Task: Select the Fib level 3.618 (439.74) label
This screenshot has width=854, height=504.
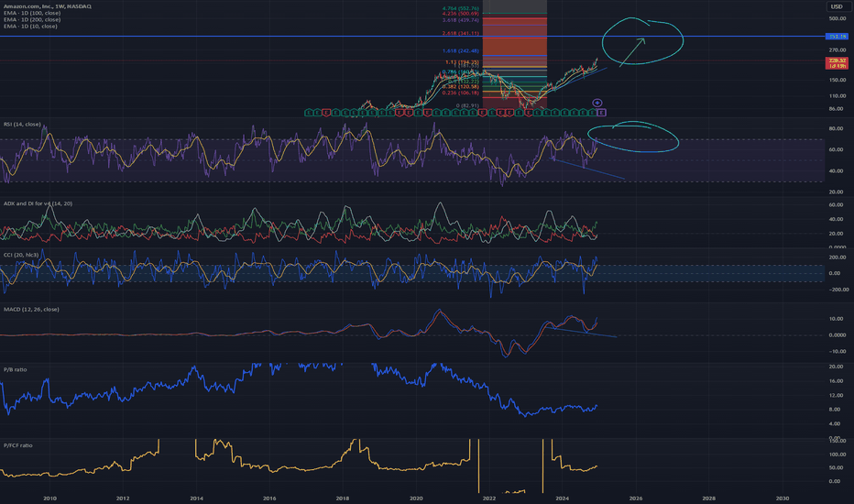Action: [461, 20]
